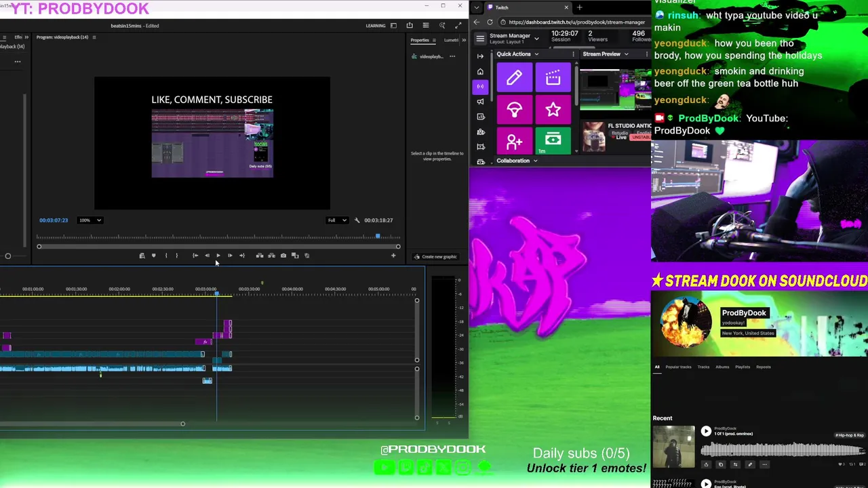Screen dimensions: 868x488
Task: Expand the Stream Manager layout dropdown
Action: click(536, 39)
